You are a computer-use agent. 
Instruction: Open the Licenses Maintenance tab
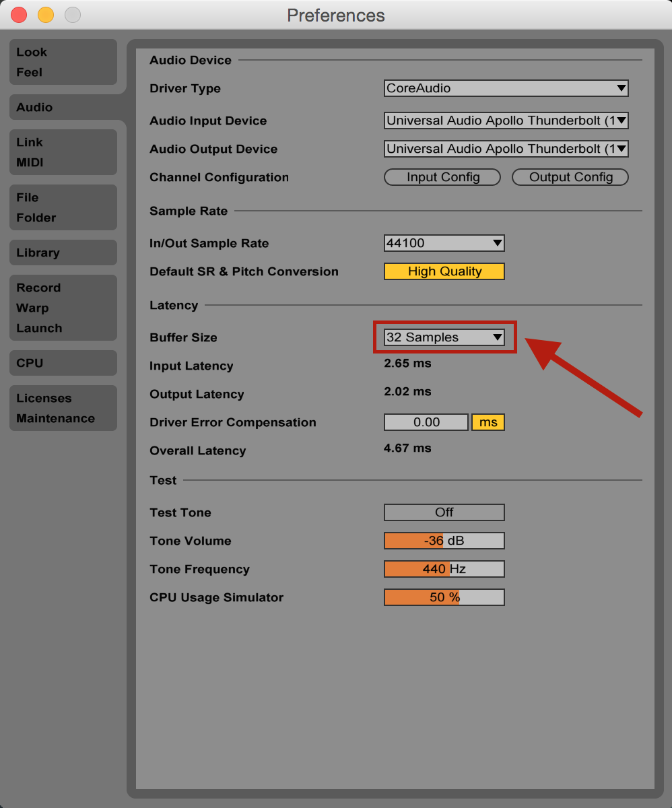pyautogui.click(x=63, y=408)
